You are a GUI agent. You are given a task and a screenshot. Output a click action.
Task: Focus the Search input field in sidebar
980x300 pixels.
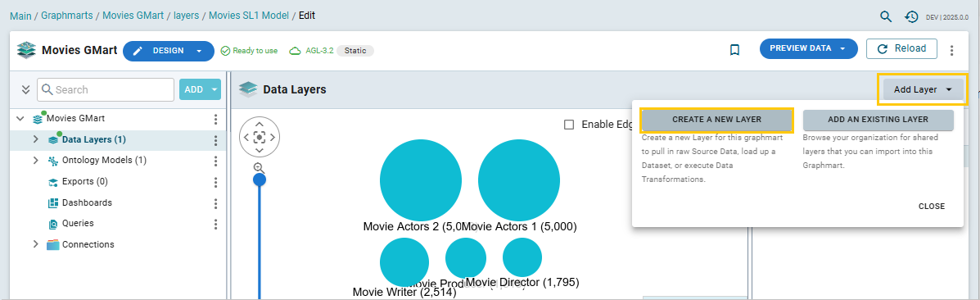pos(106,89)
